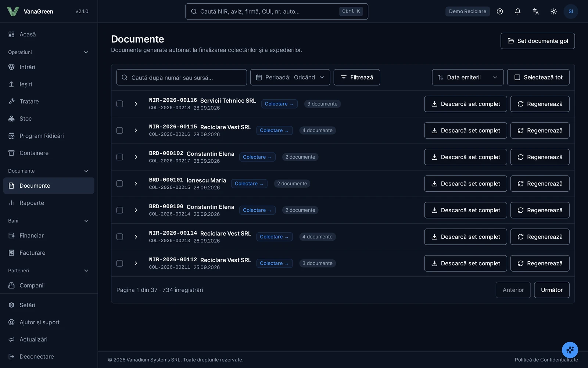
Task: Expand the BRD-000100 row chevron
Action: point(136,210)
